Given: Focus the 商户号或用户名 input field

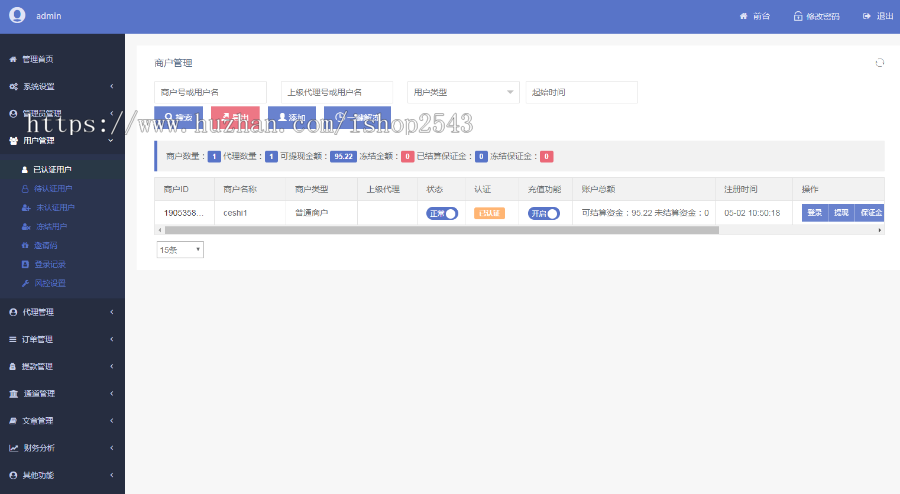Looking at the screenshot, I should click(211, 92).
